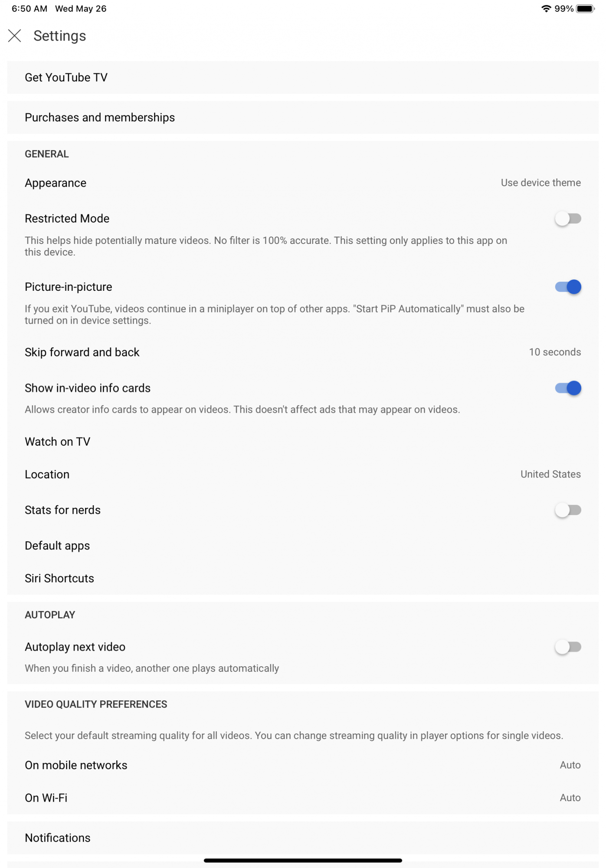Open Default apps settings
Image resolution: width=606 pixels, height=868 pixels.
(x=303, y=546)
